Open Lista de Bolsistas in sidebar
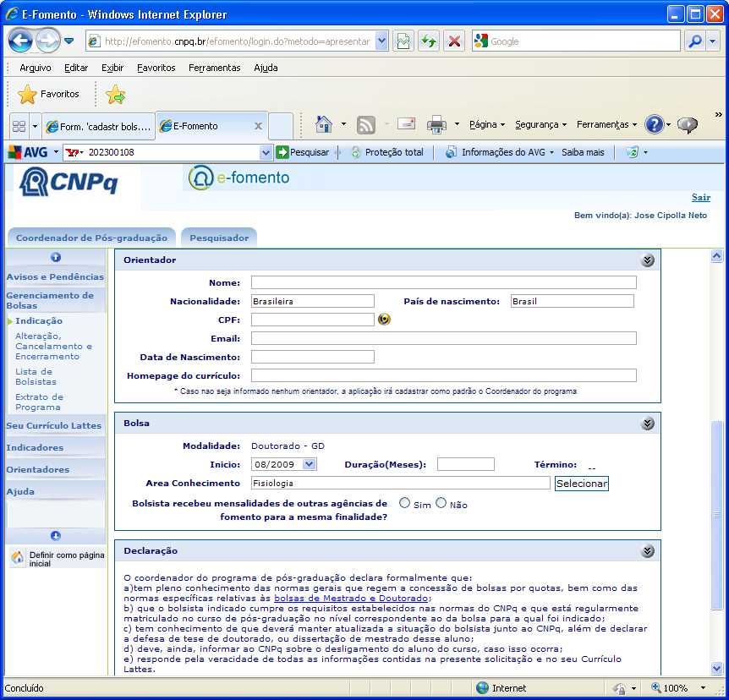 [36, 376]
